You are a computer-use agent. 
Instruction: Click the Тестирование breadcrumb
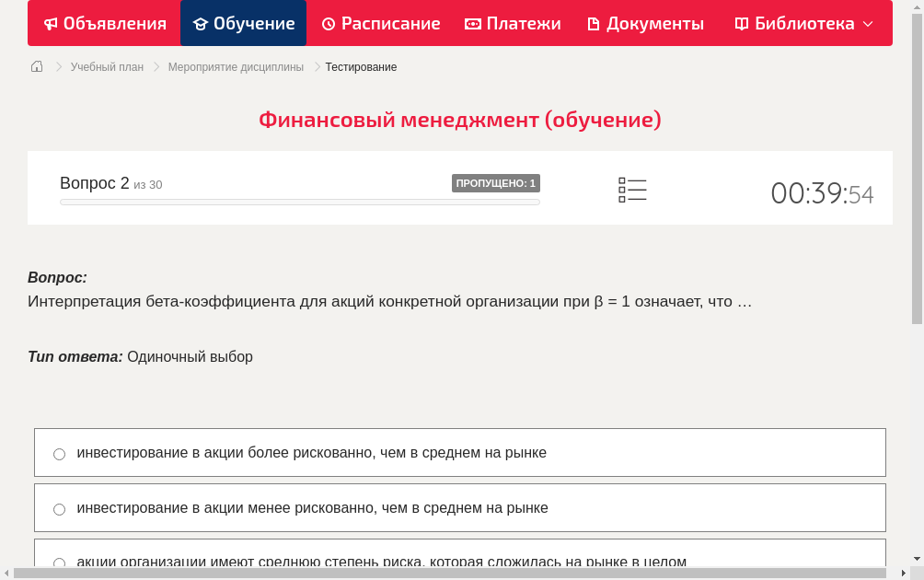pyautogui.click(x=360, y=66)
